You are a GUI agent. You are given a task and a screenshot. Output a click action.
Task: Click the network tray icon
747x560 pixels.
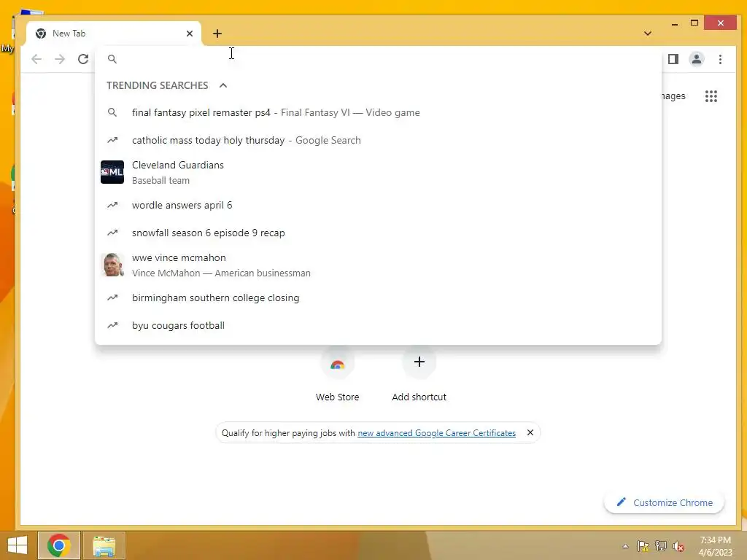click(661, 546)
